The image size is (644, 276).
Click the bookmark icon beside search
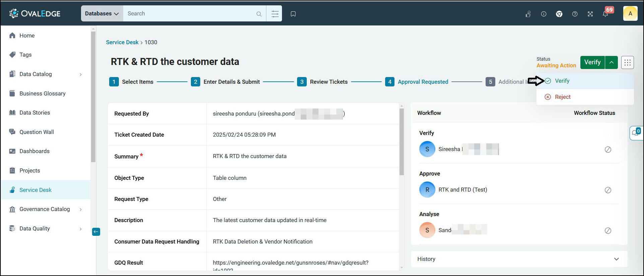[x=293, y=14]
